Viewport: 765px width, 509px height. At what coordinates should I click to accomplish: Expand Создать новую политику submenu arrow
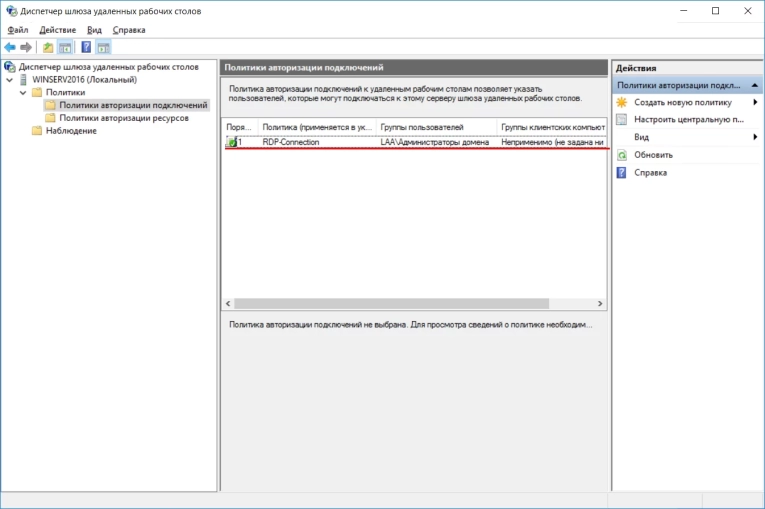pos(755,102)
